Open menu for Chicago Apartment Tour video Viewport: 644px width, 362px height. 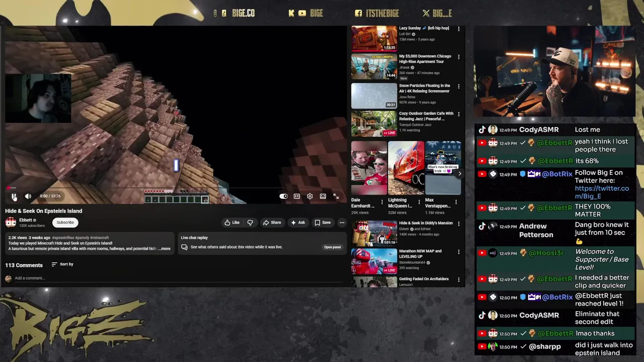[458, 57]
